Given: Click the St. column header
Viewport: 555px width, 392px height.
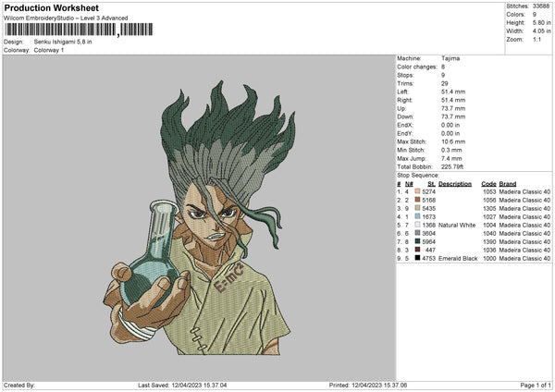Looking at the screenshot, I should coord(431,184).
